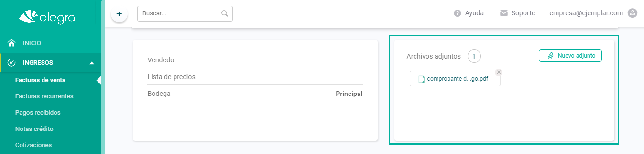Screen dimensions: 644x154
Task: Click the Soporte link
Action: [x=523, y=13]
